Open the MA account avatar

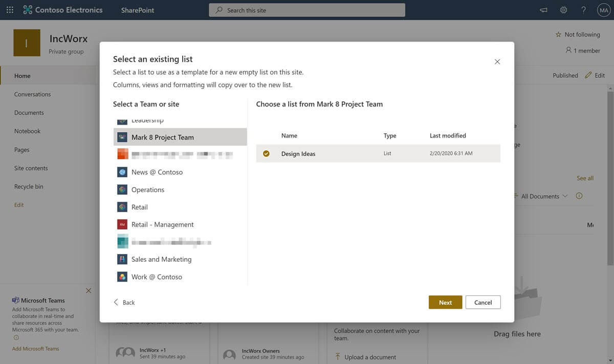click(x=604, y=10)
